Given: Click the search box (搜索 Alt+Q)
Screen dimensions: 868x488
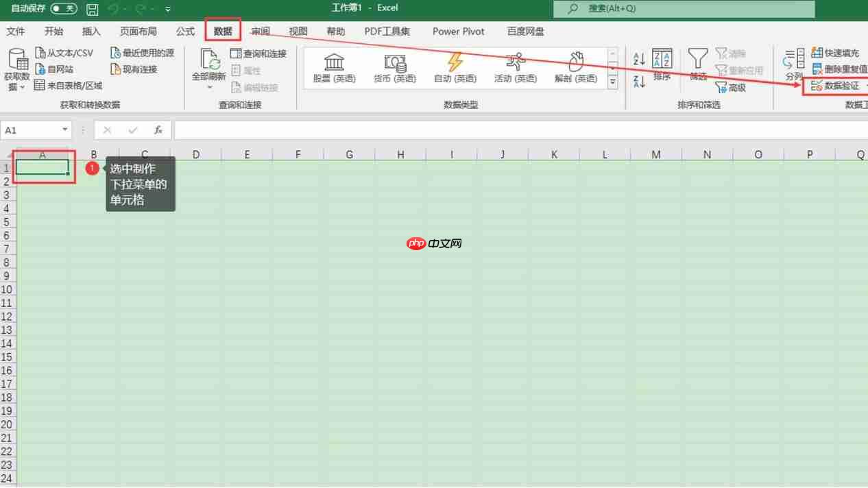Looking at the screenshot, I should (684, 9).
